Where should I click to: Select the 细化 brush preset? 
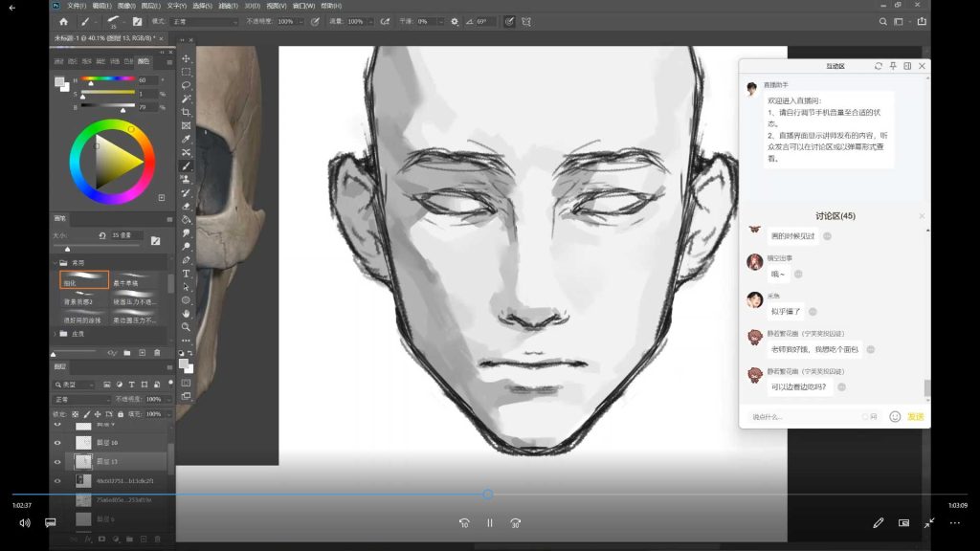(84, 279)
